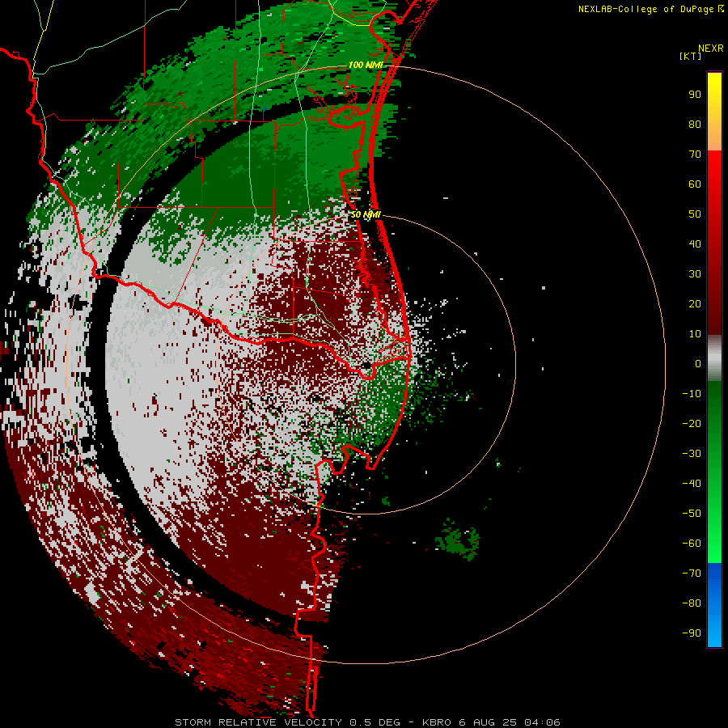Click the isolated green echo offshore southeast

tap(457, 540)
